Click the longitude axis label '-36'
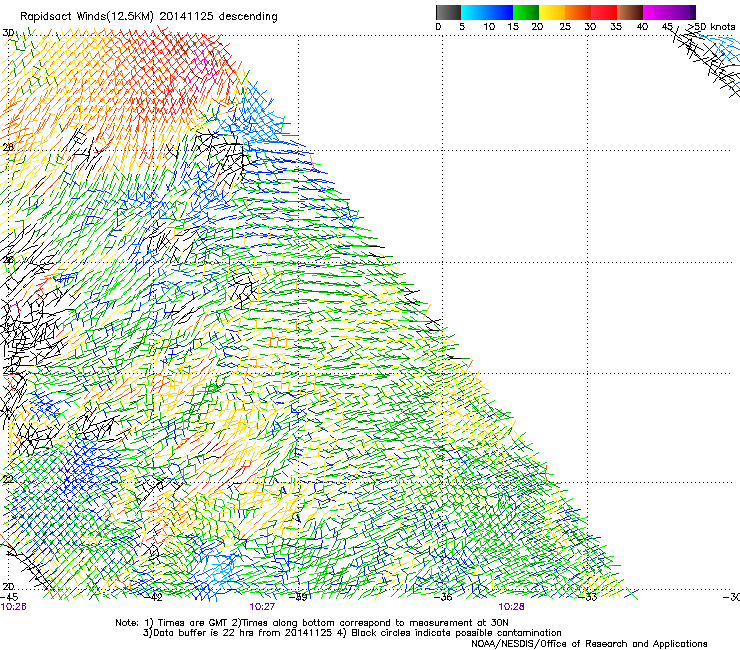This screenshot has height=650, width=740. pyautogui.click(x=443, y=598)
